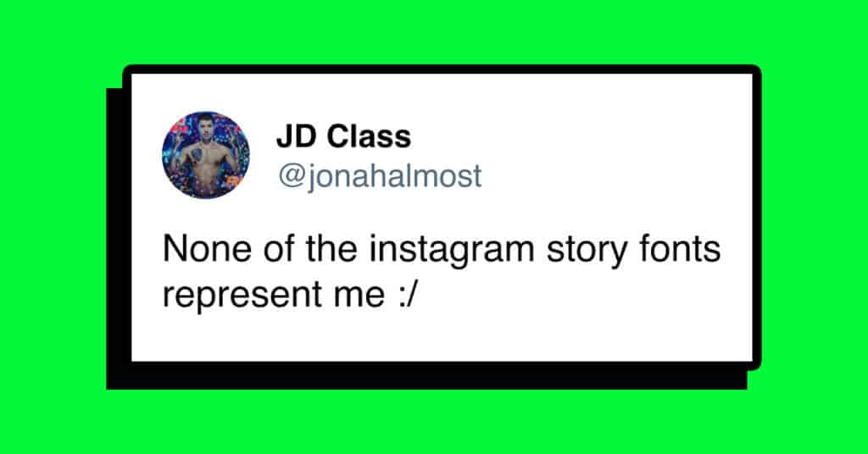Open the JD Class profile avatar
The width and height of the screenshot is (868, 454).
pyautogui.click(x=205, y=155)
